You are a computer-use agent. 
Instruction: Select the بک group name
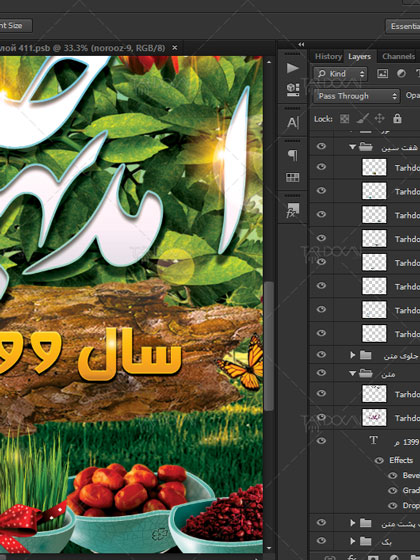386,542
